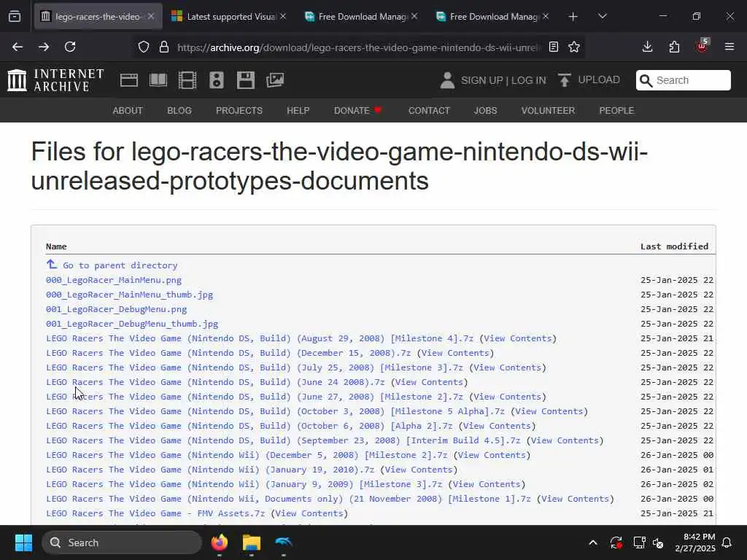View Contents of FMV Assets.7z
The width and height of the screenshot is (747, 560).
pos(309,513)
